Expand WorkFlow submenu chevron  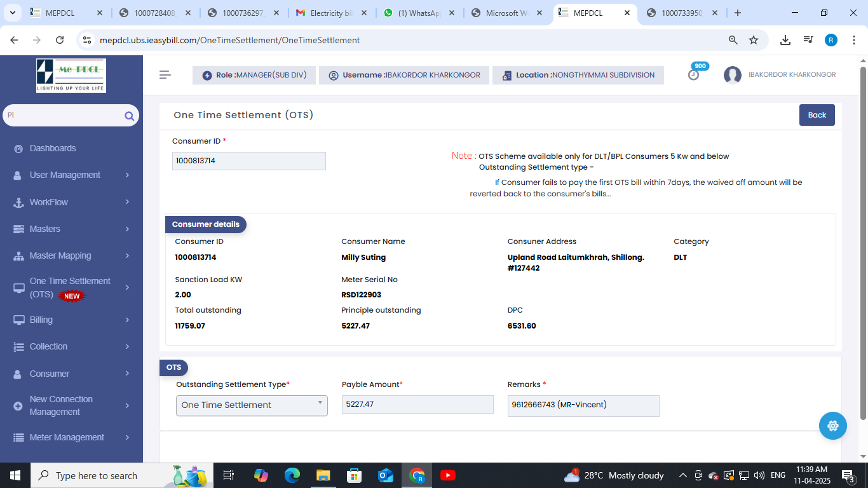point(127,202)
